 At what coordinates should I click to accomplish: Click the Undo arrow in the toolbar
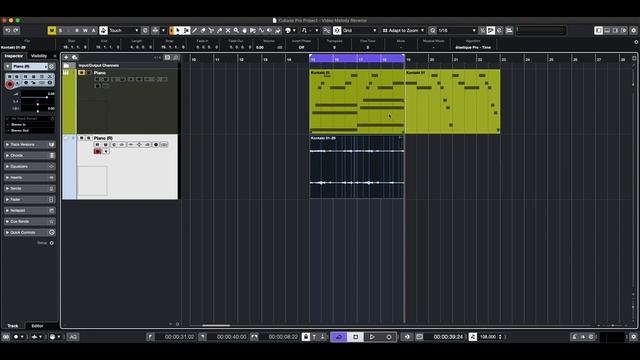coord(8,31)
